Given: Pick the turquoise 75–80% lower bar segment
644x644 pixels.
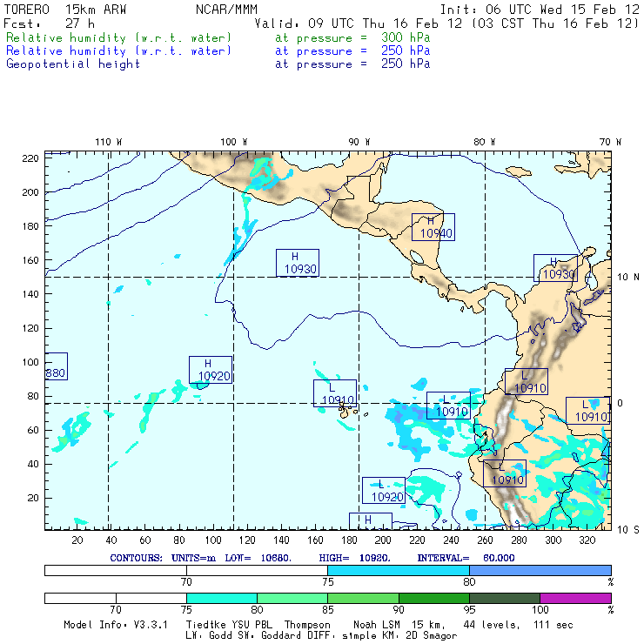Looking at the screenshot, I should coord(222,599).
